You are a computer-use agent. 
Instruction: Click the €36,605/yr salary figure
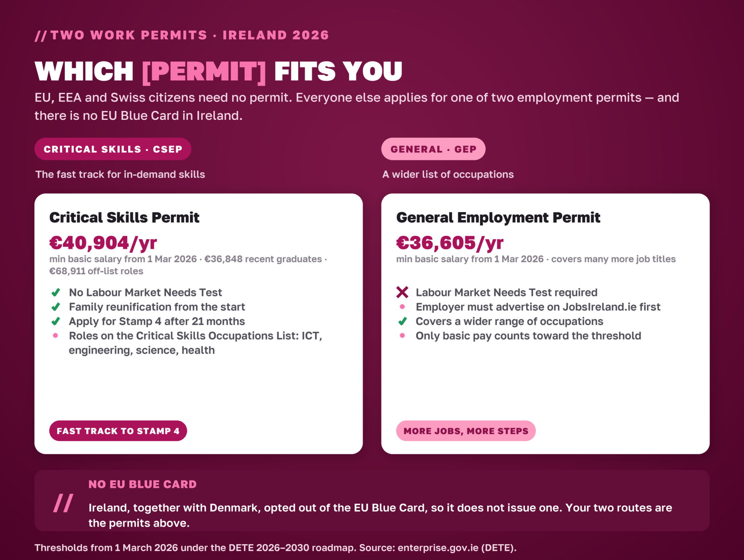tap(450, 242)
